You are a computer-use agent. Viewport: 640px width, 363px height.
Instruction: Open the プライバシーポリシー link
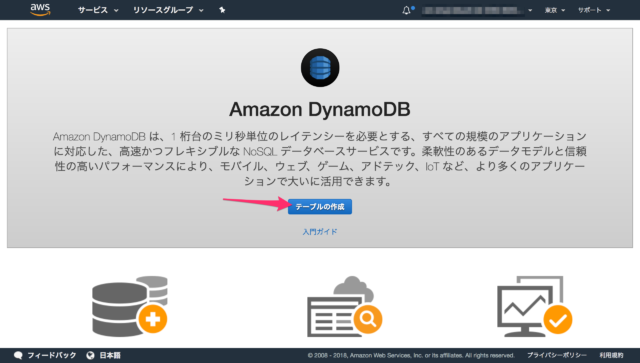click(x=556, y=355)
